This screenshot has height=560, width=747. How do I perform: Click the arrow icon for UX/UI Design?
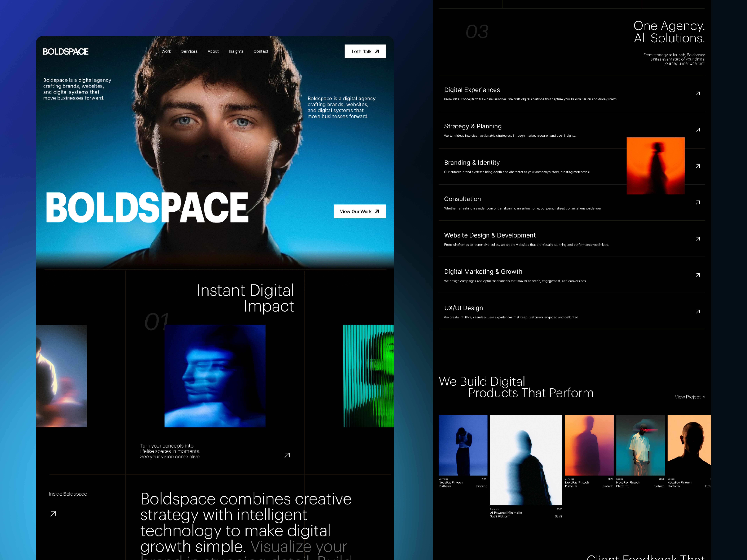click(698, 312)
